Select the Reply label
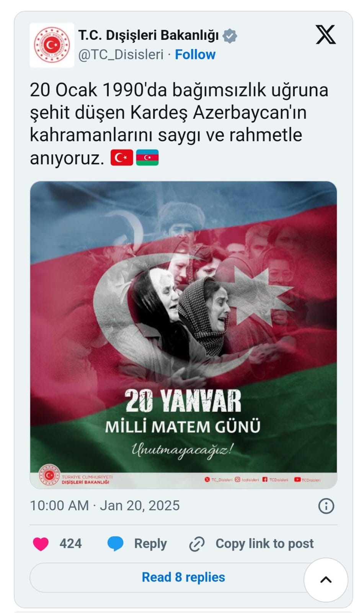Image resolution: width=364 pixels, height=613 pixels. click(150, 544)
